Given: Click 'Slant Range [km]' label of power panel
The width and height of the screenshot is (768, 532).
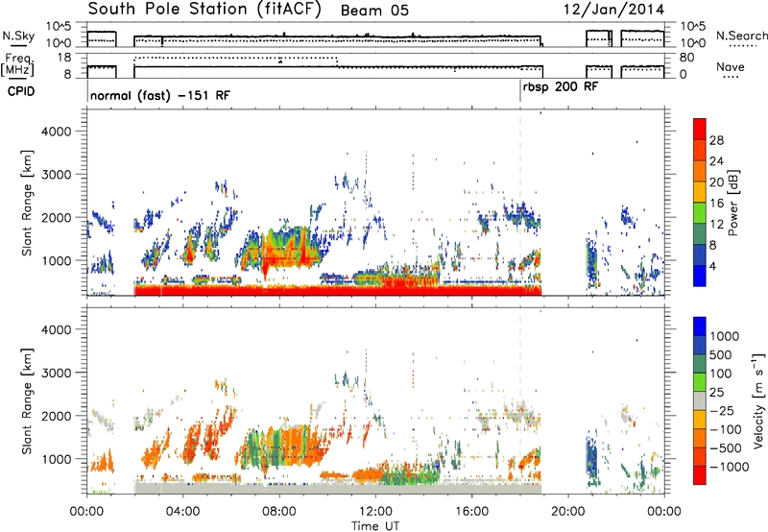Looking at the screenshot, I should [x=27, y=203].
